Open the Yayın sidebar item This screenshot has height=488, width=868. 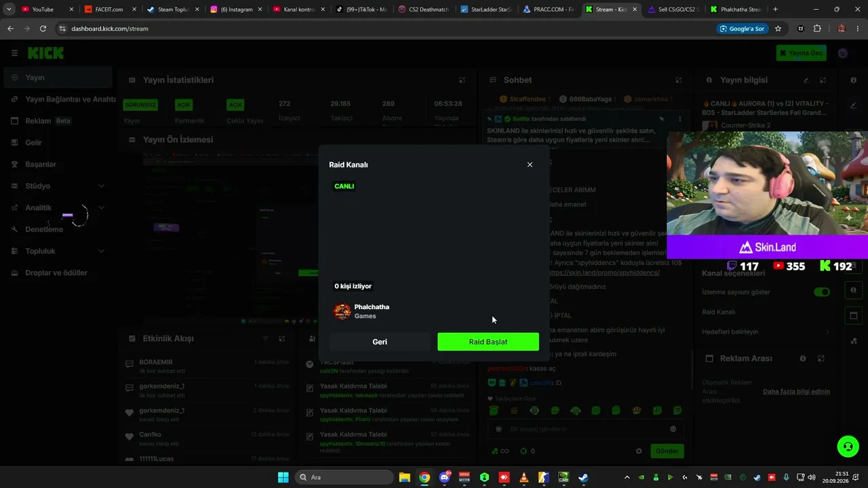tap(57, 77)
